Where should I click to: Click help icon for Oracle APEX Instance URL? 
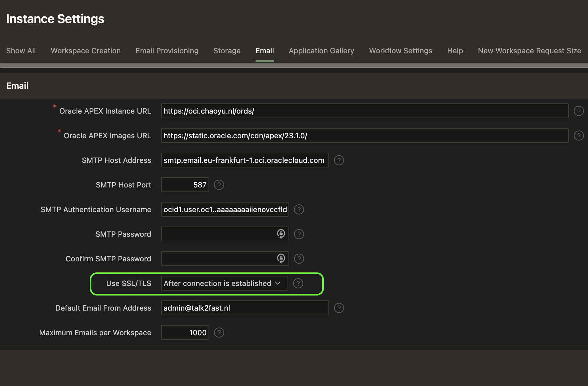tap(578, 111)
